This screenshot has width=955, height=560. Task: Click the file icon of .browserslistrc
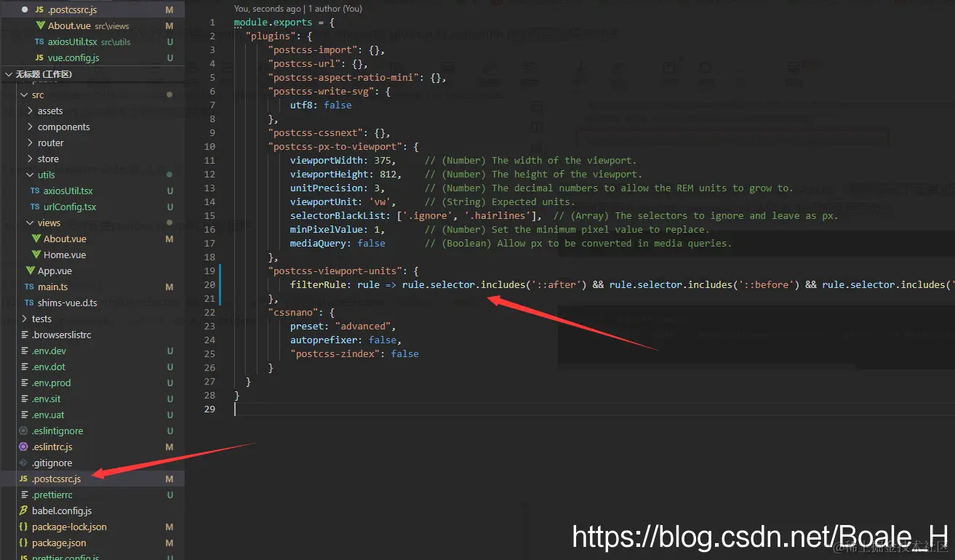[x=24, y=335]
